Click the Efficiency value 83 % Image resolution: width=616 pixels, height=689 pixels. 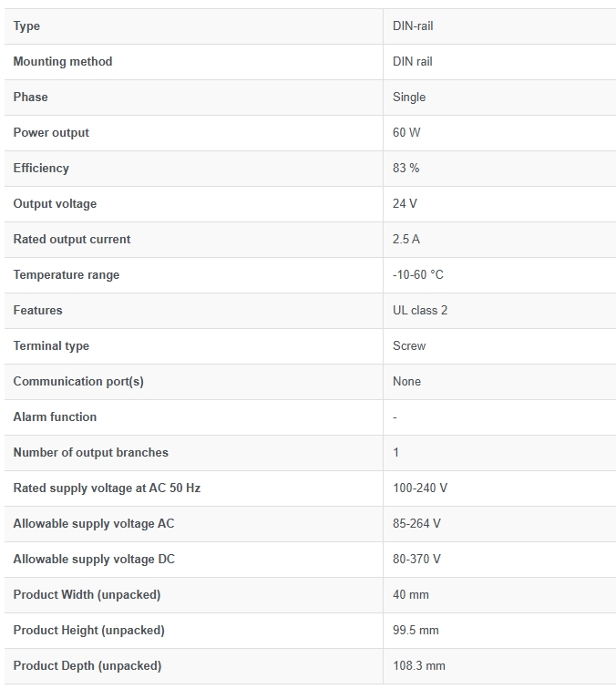click(x=406, y=168)
